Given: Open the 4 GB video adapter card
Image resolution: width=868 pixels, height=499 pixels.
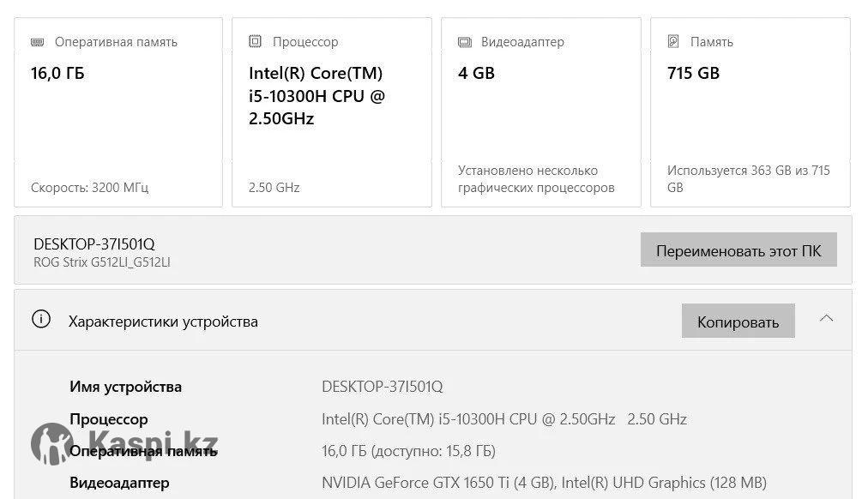Looking at the screenshot, I should 540,111.
